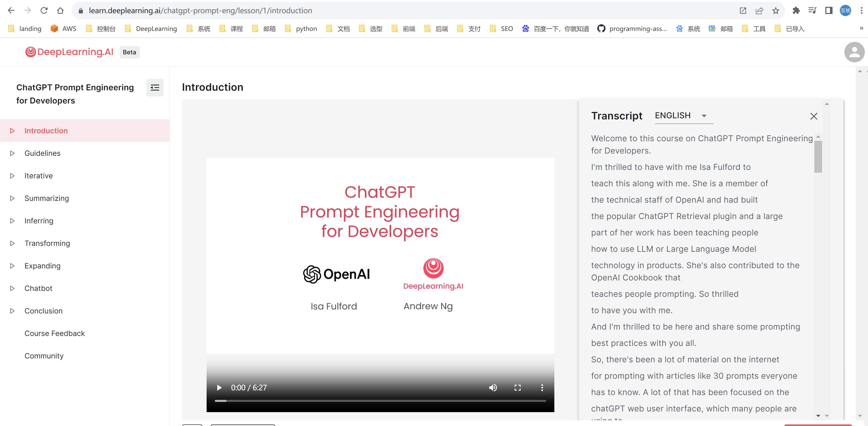The width and height of the screenshot is (868, 426).
Task: Open the Guidelines lesson
Action: click(x=85, y=153)
